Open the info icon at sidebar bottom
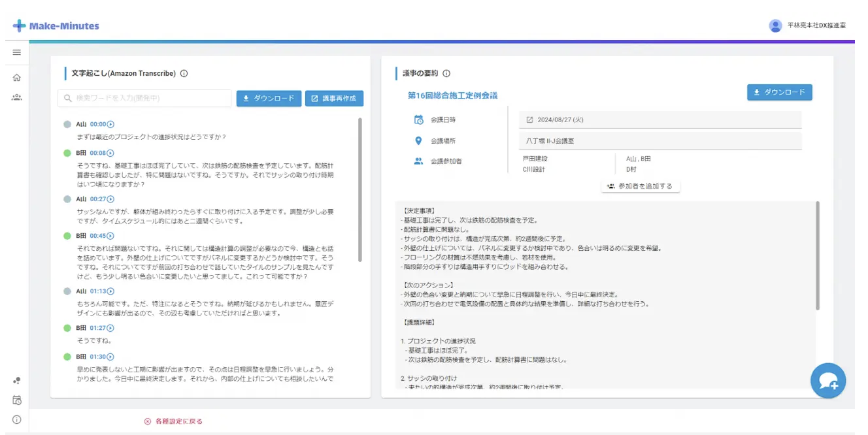This screenshot has height=435, width=868. pos(16,419)
